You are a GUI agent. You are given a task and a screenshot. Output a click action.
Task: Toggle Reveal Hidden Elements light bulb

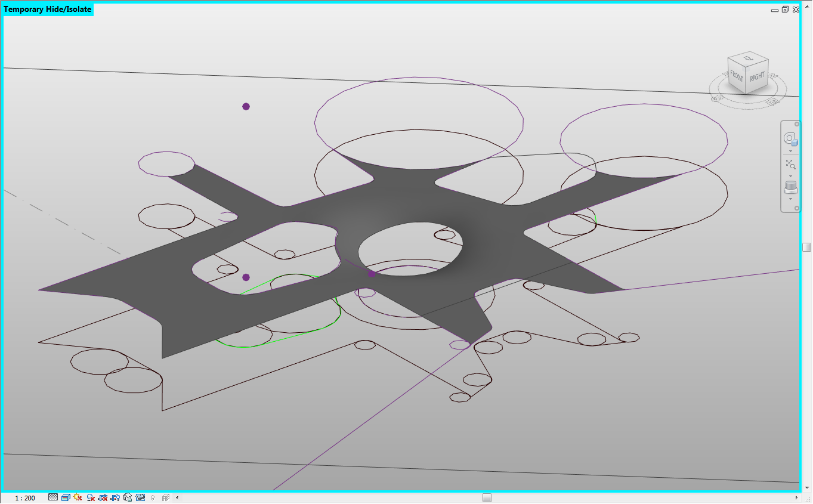point(152,497)
